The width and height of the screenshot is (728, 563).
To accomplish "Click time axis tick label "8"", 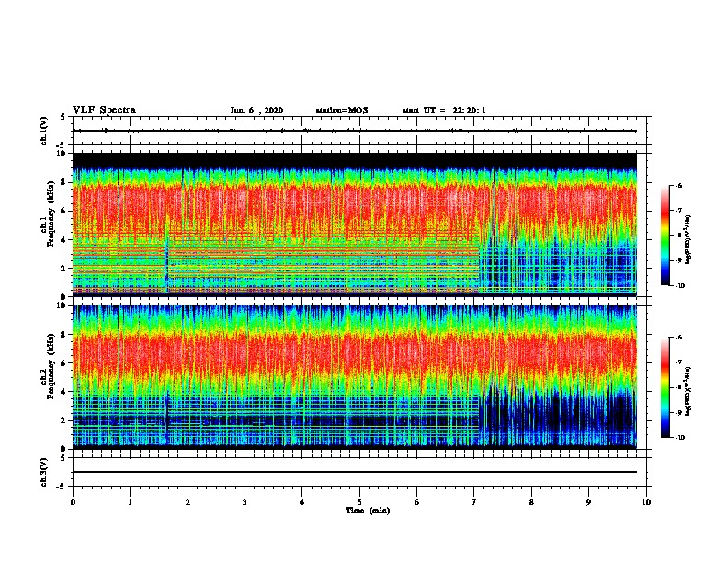I will click(531, 502).
